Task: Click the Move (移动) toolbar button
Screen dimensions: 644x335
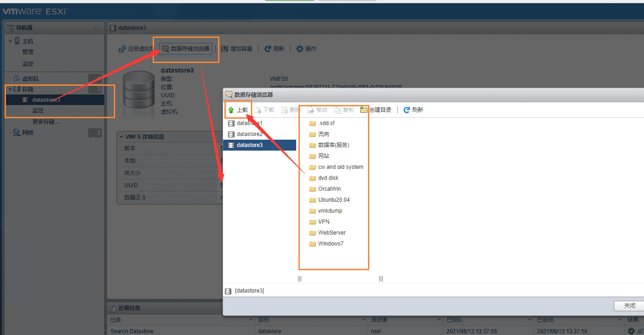Action: click(317, 110)
